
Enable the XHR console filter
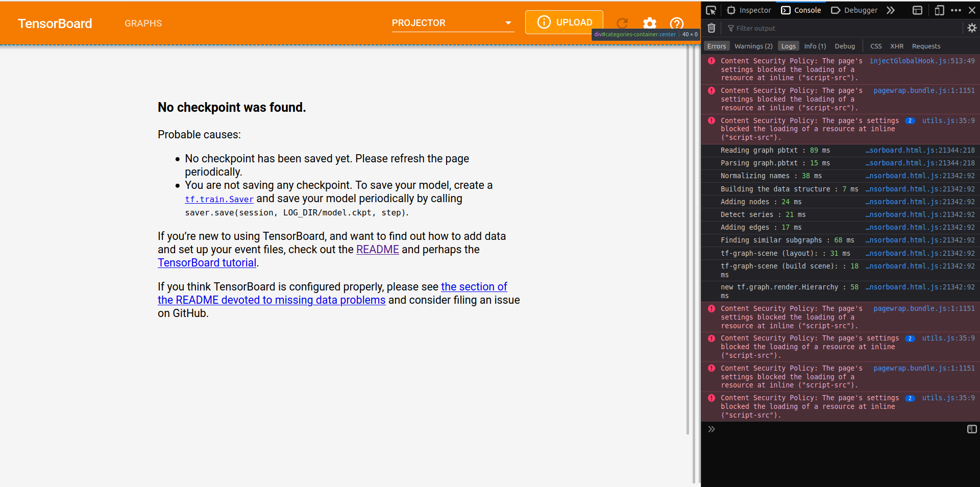(x=896, y=46)
